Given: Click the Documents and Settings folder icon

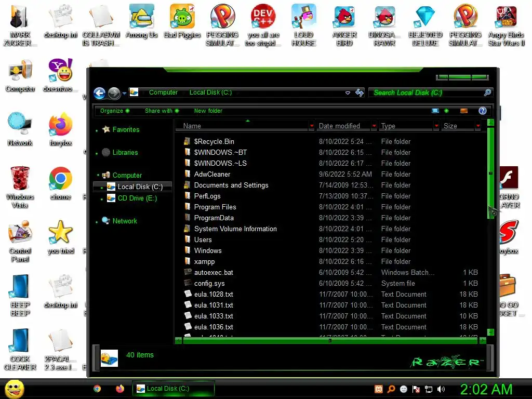Looking at the screenshot, I should pos(187,185).
